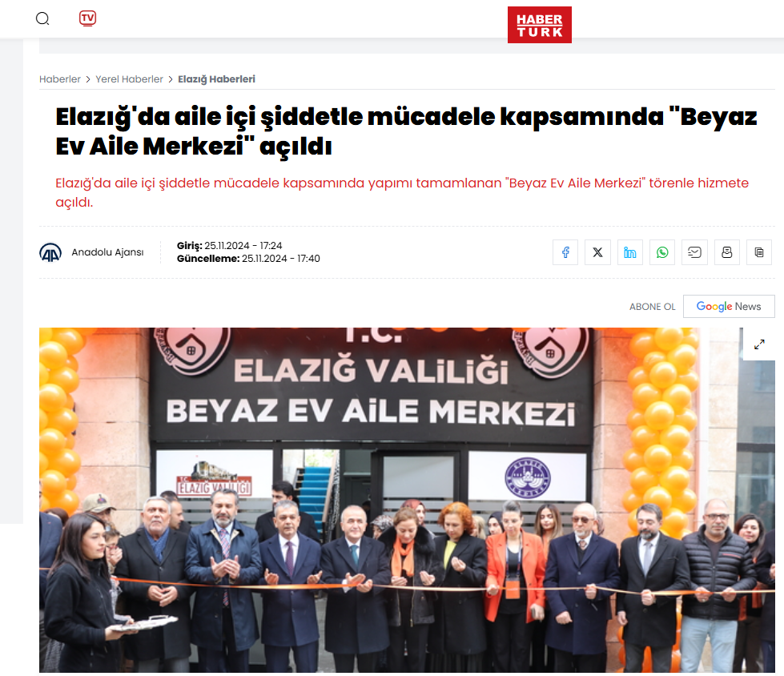Viewport: 784px width, 676px height.
Task: Open the search magnifier icon
Action: [x=42, y=18]
